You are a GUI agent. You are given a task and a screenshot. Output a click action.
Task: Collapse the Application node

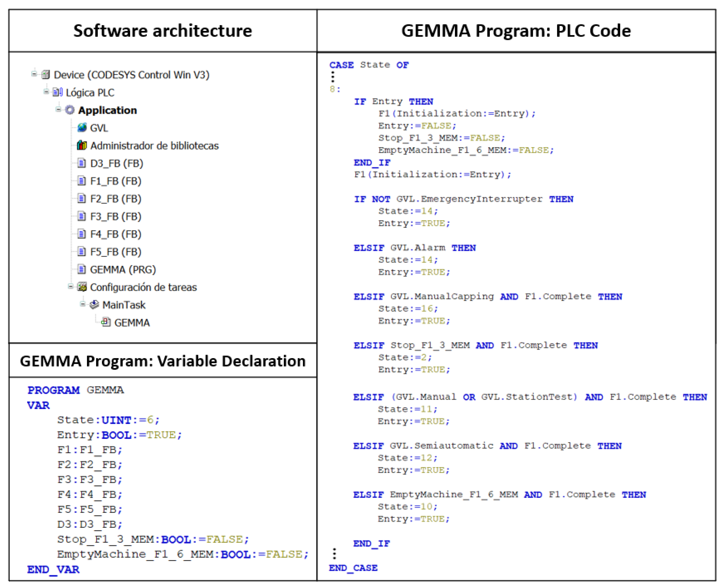pos(59,109)
